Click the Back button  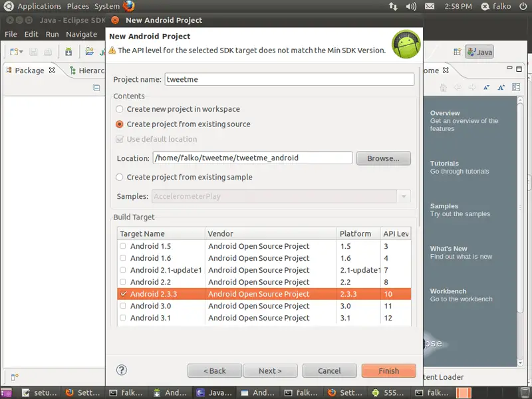click(x=214, y=370)
